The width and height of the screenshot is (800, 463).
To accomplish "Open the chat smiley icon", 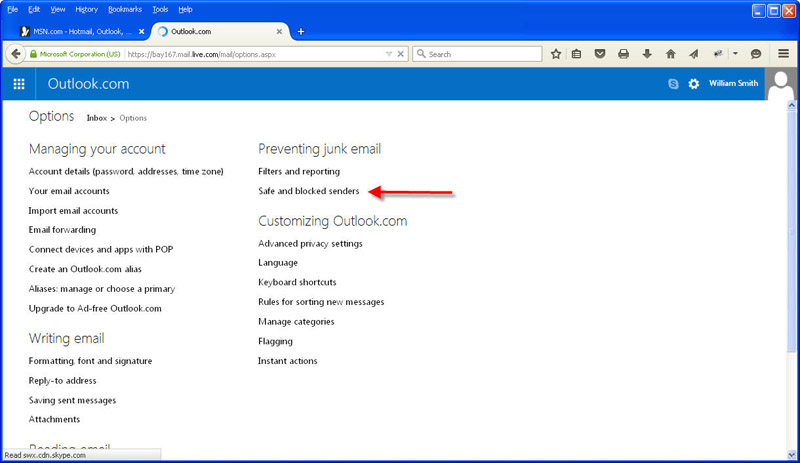I will (x=756, y=54).
